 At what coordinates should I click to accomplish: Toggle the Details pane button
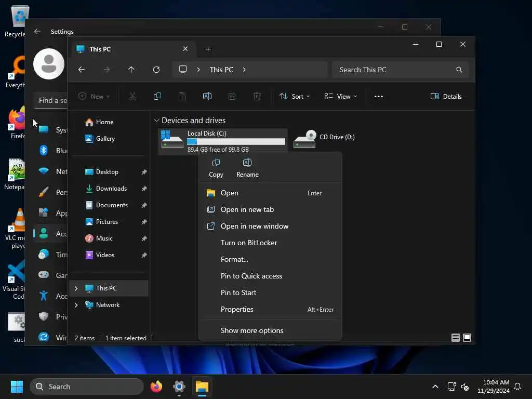446,96
